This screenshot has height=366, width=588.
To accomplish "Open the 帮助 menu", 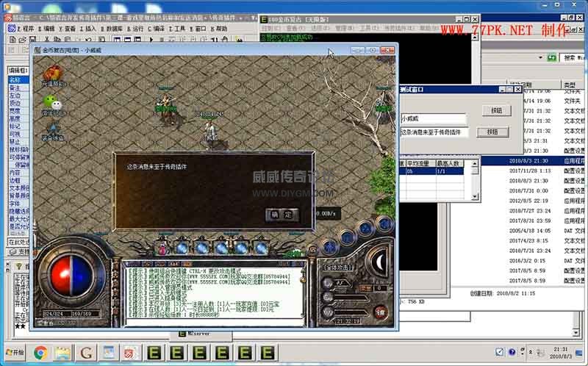I will click(x=218, y=29).
